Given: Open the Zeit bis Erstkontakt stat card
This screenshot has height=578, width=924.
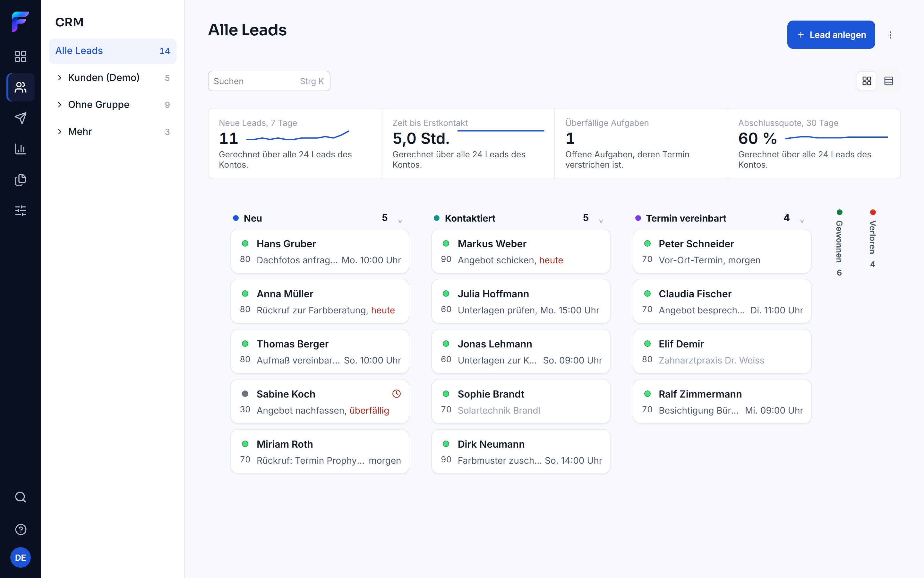Looking at the screenshot, I should pos(468,143).
